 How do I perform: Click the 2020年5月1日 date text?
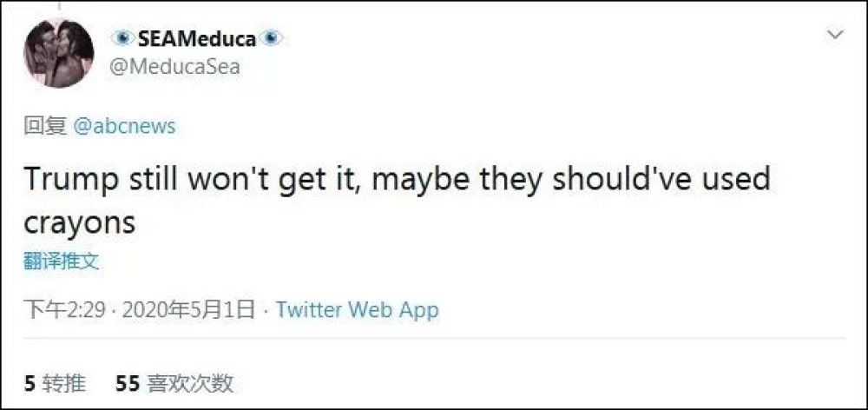(188, 309)
